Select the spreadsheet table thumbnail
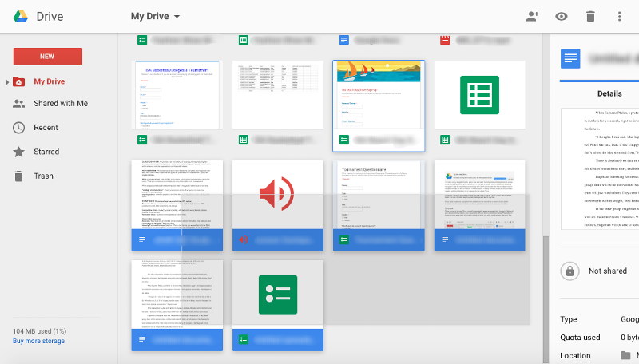The image size is (639, 364). (x=278, y=95)
